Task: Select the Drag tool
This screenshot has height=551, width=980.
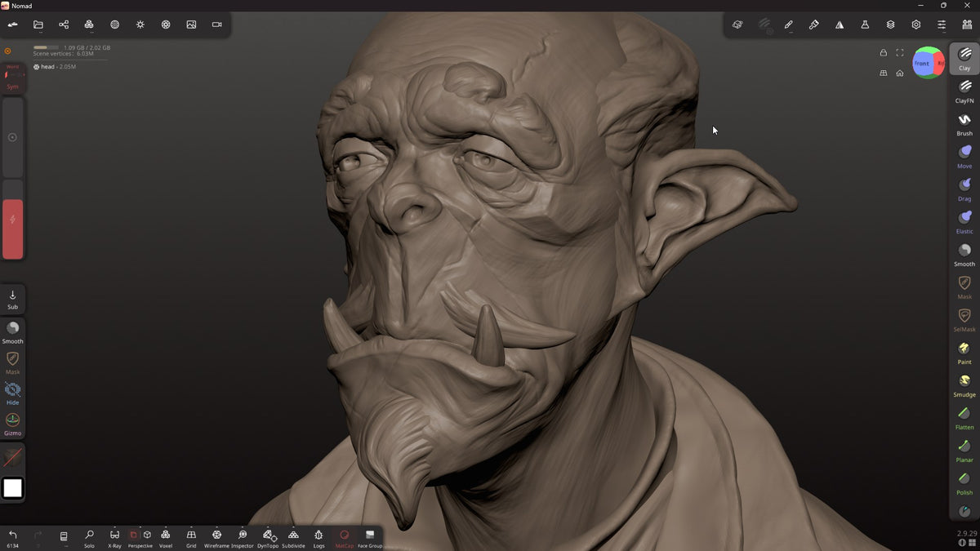Action: pyautogui.click(x=964, y=189)
